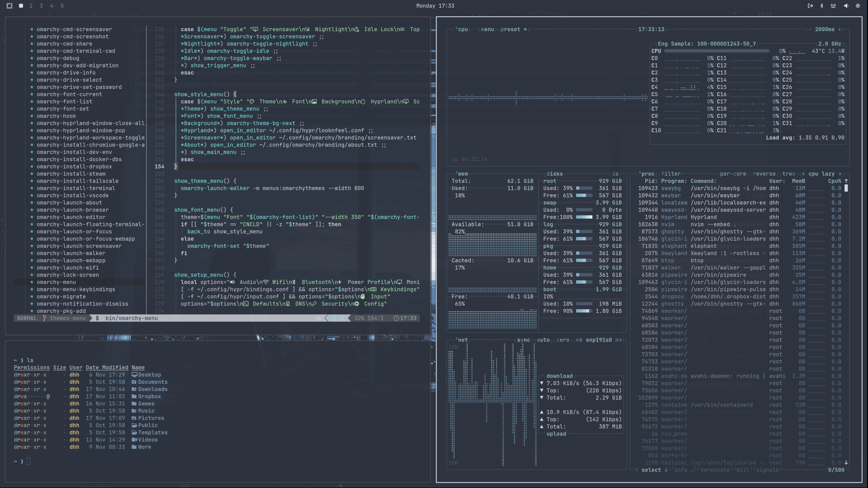Click the CPU chip icon in top bar
Viewport: 868px width, 488px height.
click(858, 6)
